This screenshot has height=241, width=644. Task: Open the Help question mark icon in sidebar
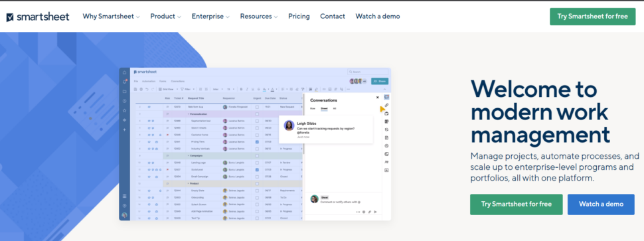[x=124, y=205]
